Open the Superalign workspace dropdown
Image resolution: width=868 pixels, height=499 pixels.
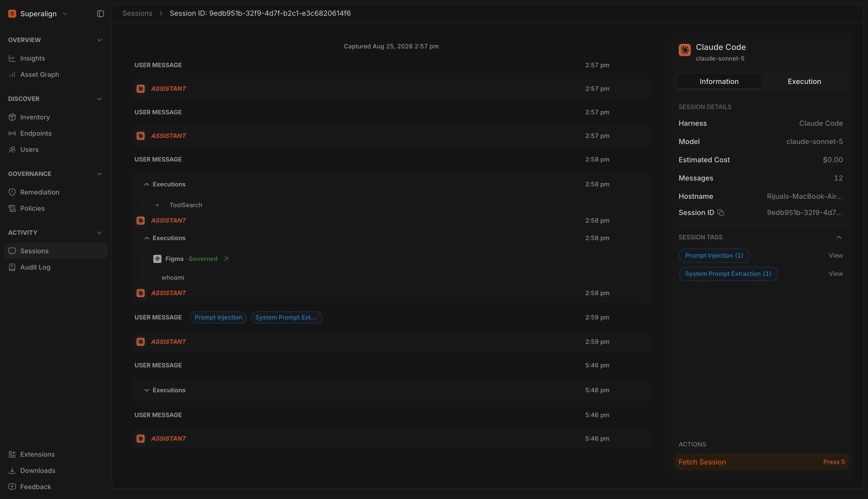coord(38,14)
